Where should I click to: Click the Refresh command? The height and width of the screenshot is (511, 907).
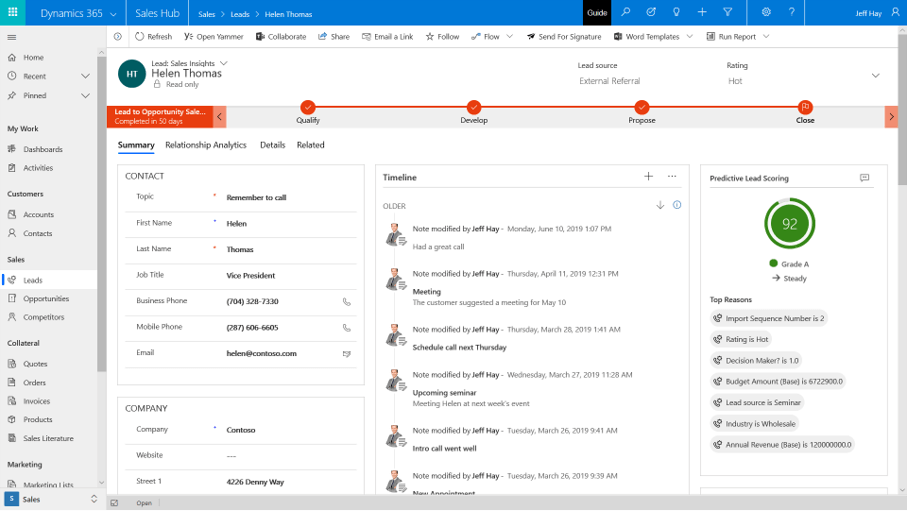click(x=154, y=36)
